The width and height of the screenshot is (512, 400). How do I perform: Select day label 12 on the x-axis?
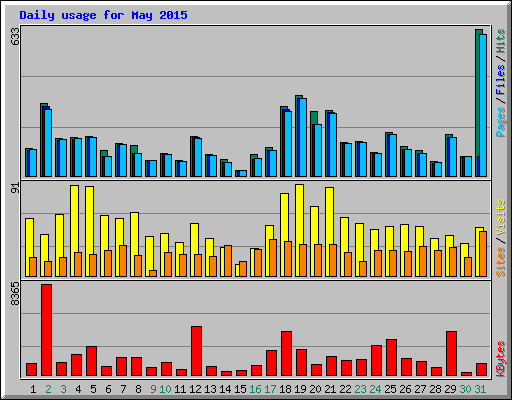click(x=195, y=389)
